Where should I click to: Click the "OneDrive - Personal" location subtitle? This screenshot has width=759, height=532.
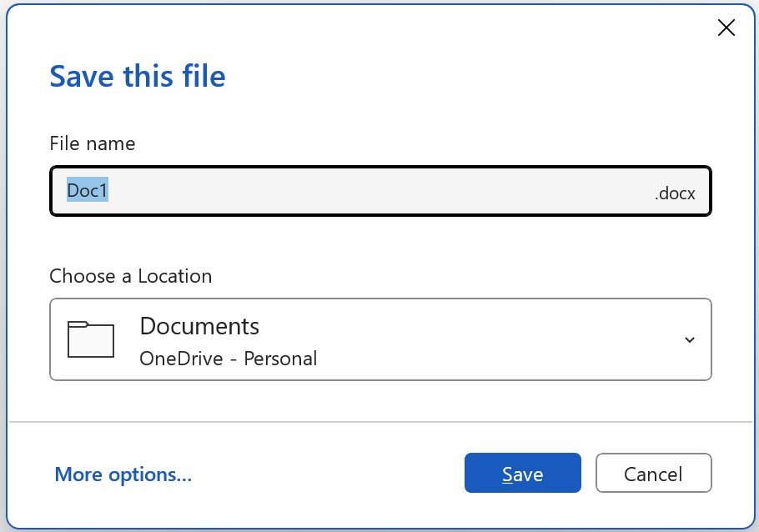(x=229, y=359)
